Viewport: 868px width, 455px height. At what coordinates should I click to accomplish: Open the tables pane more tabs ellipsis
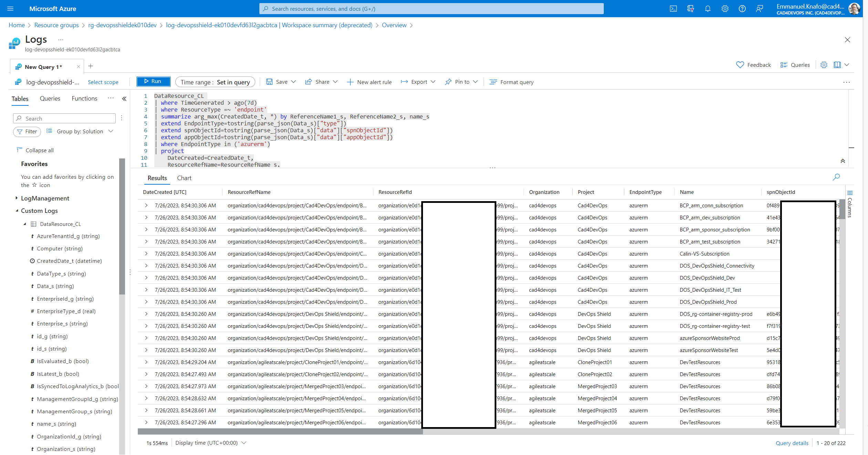pyautogui.click(x=111, y=98)
